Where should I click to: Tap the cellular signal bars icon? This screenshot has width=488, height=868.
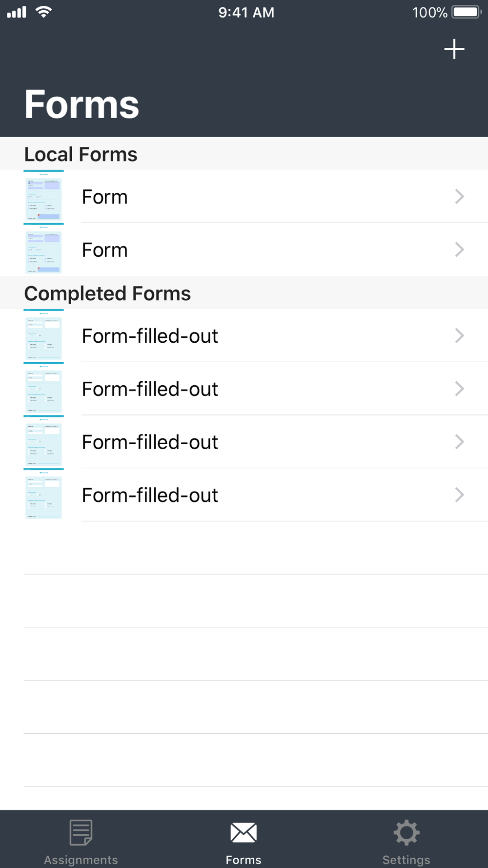point(17,12)
